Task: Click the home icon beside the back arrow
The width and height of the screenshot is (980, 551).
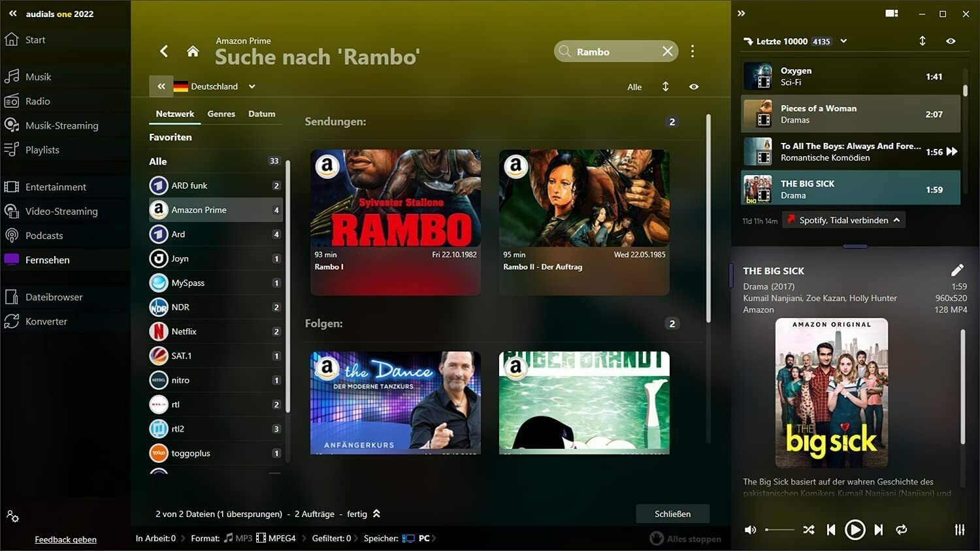Action: point(193,52)
